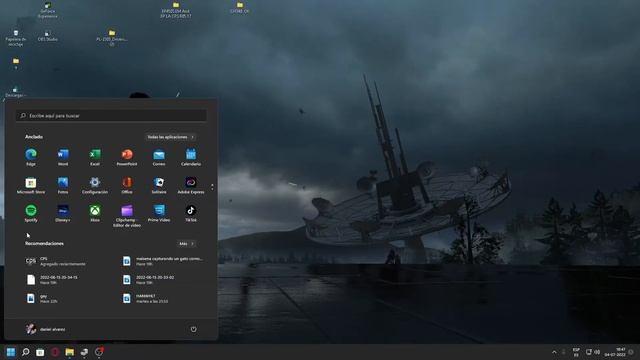640x360 pixels.
Task: Show hidden system tray icons chevron
Action: pyautogui.click(x=554, y=352)
